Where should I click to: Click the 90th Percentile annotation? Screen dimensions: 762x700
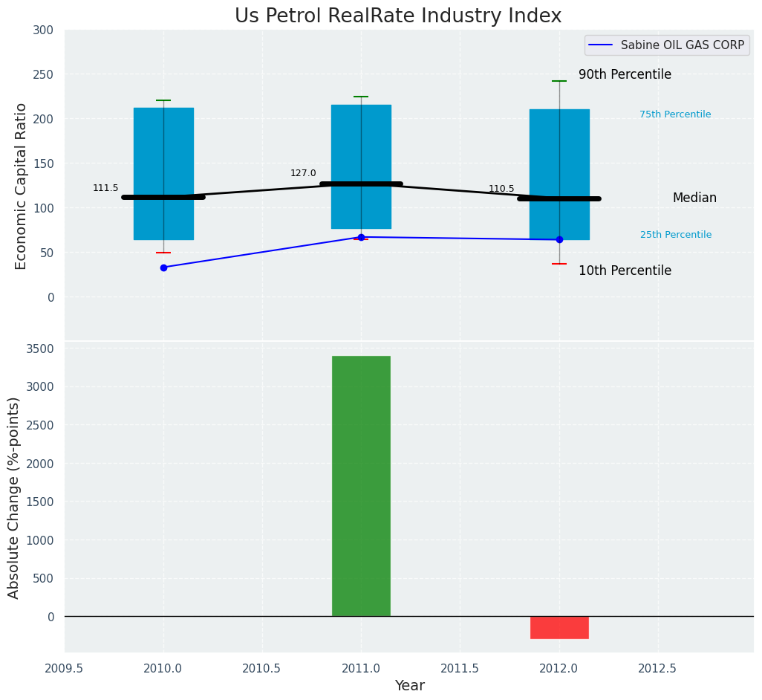coord(625,75)
